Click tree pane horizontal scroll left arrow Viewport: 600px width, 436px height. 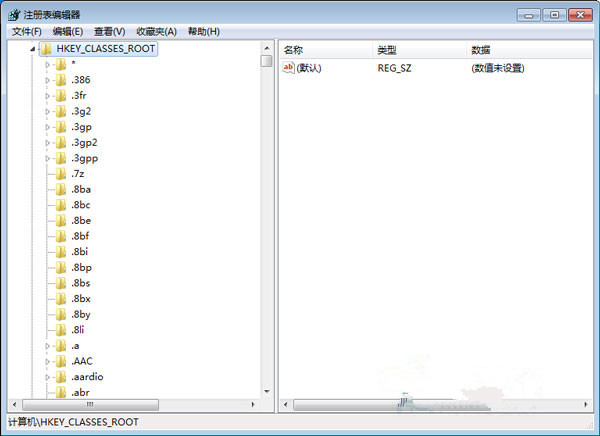click(15, 405)
